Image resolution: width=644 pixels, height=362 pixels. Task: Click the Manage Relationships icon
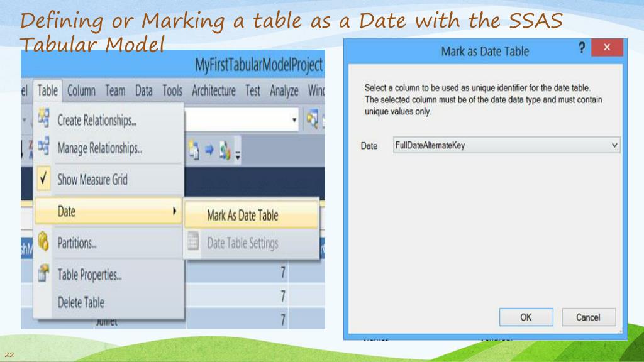click(43, 146)
